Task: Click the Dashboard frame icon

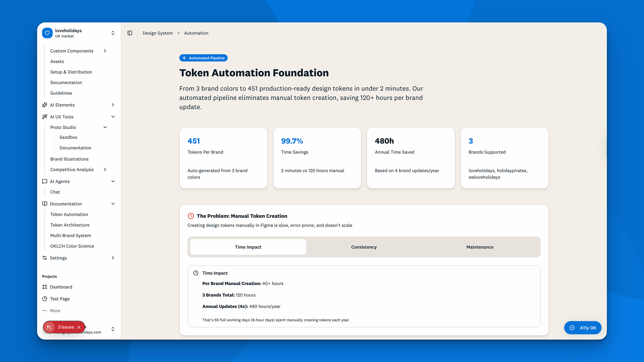Action: click(x=45, y=287)
